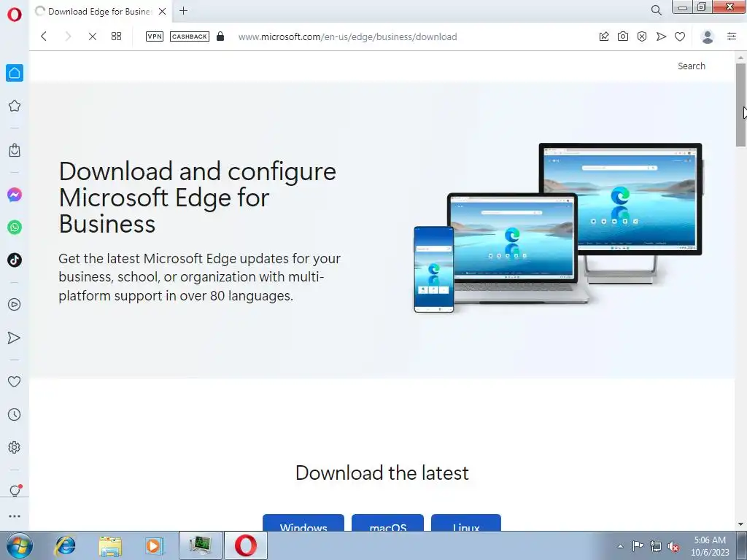Add page to bookmarks heart in address bar
The height and width of the screenshot is (560, 747).
tap(680, 36)
